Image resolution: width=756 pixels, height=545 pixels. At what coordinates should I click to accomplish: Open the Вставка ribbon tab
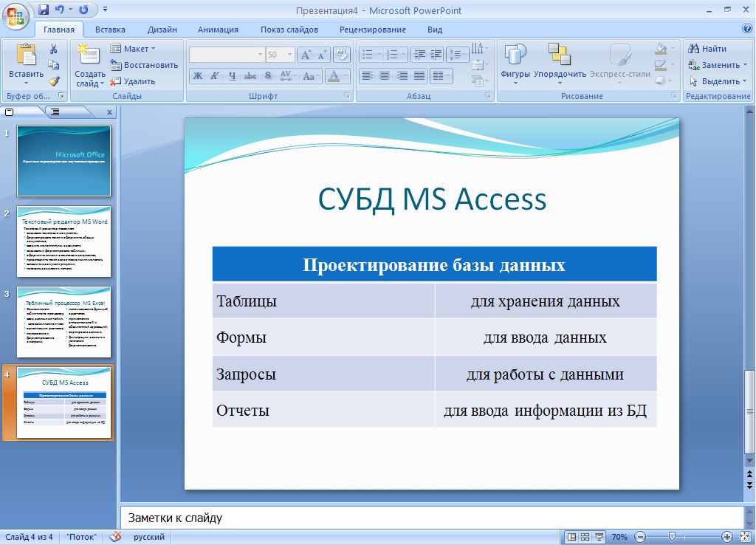(x=110, y=30)
